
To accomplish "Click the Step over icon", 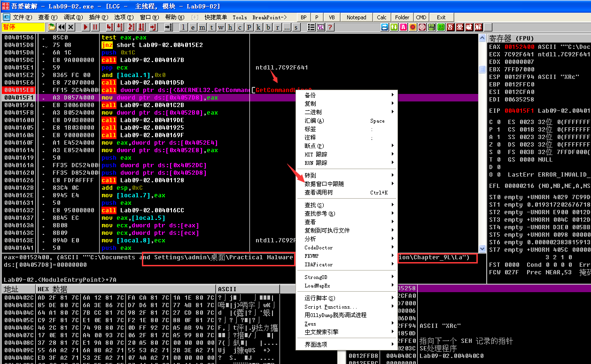I will coord(120,27).
